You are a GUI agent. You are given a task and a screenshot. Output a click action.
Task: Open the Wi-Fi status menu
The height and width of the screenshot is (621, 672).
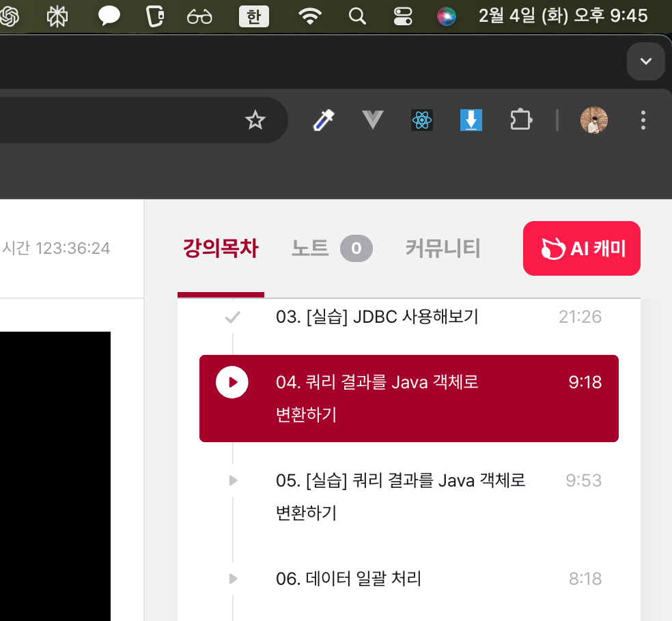pyautogui.click(x=310, y=16)
